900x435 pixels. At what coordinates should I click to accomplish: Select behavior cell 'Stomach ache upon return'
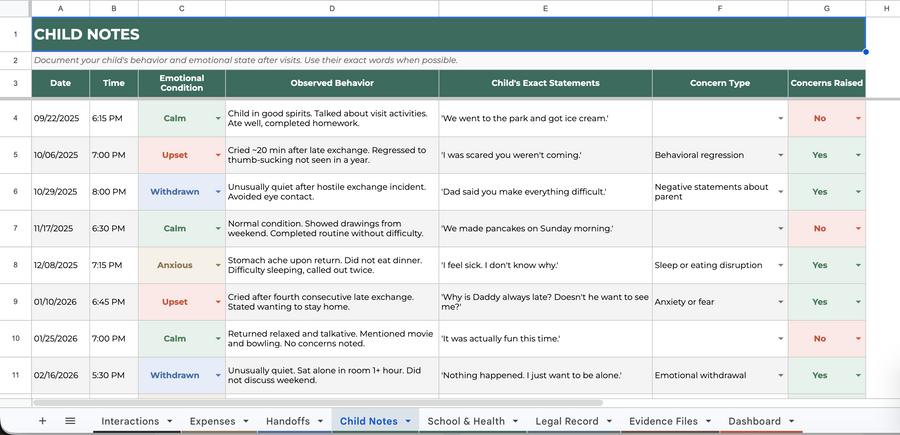pyautogui.click(x=332, y=265)
